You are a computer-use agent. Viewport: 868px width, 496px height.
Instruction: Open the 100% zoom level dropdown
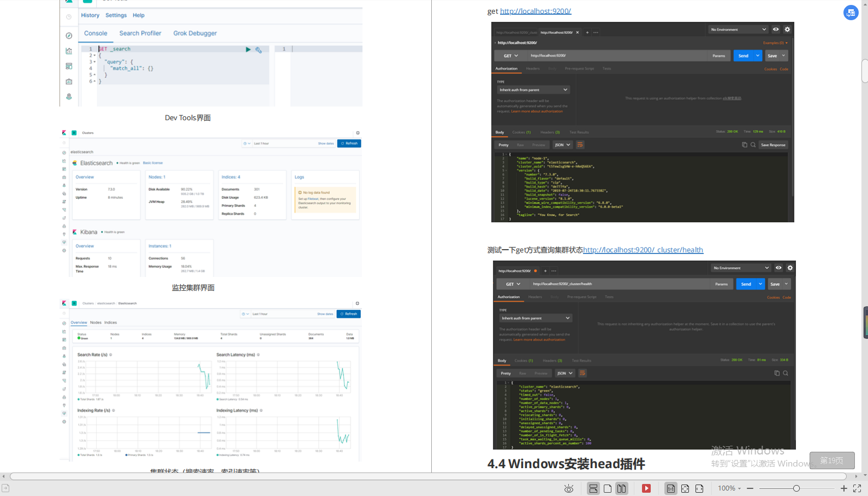click(x=729, y=488)
